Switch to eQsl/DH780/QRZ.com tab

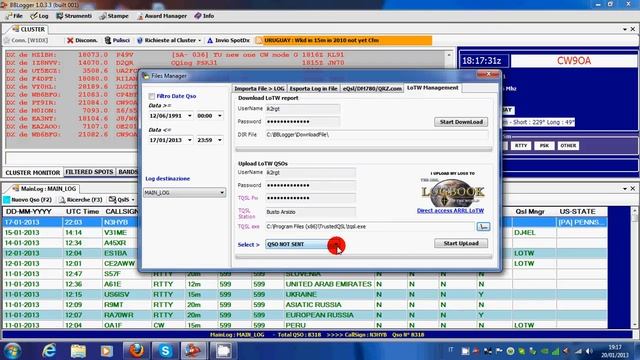pyautogui.click(x=372, y=88)
